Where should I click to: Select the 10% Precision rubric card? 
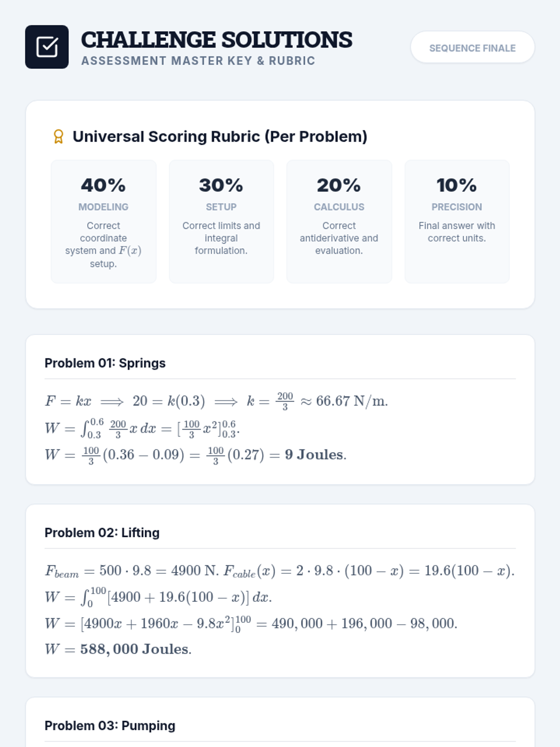click(457, 221)
